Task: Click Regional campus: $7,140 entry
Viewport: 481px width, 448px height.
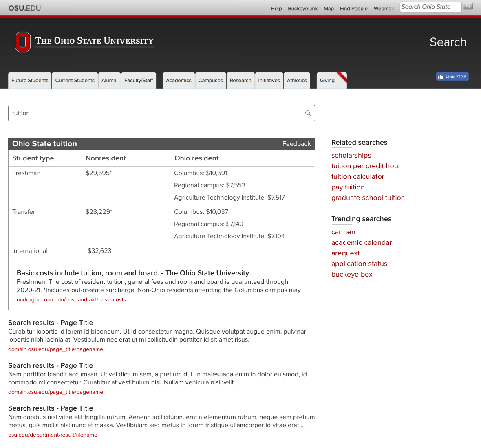Action: 208,224
